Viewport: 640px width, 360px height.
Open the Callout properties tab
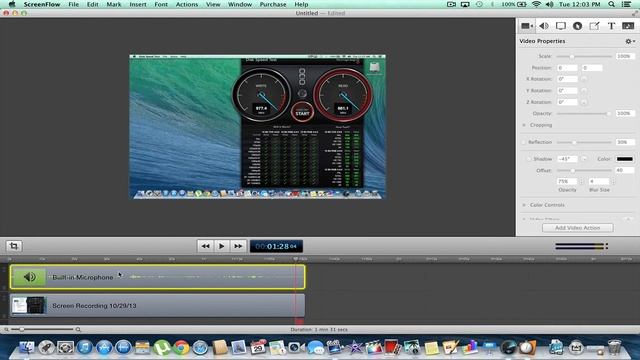coord(578,26)
